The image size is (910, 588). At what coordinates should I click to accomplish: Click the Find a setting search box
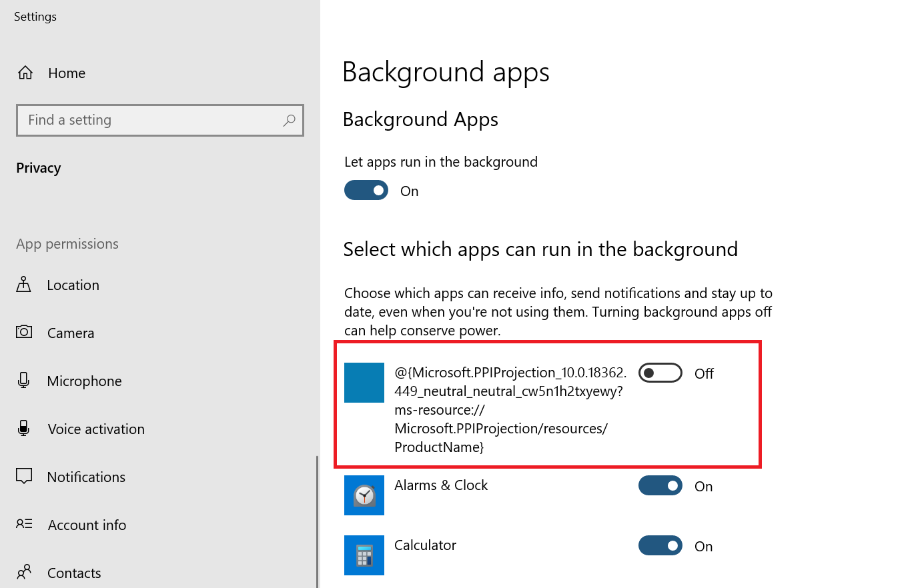coord(160,120)
